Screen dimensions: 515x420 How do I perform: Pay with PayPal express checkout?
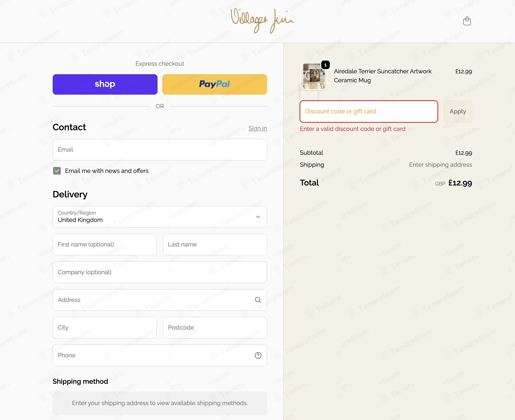214,84
